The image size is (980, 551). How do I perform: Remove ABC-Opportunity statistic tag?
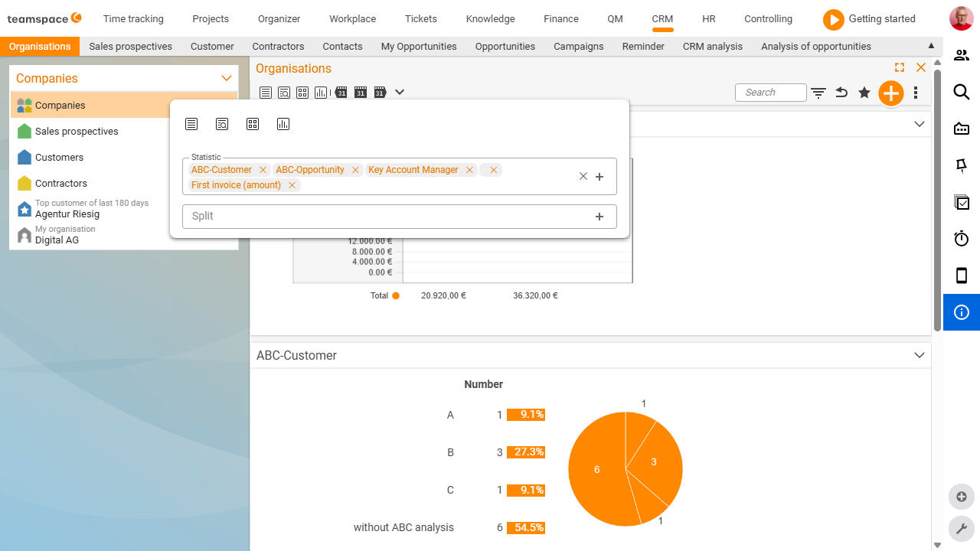coord(355,170)
